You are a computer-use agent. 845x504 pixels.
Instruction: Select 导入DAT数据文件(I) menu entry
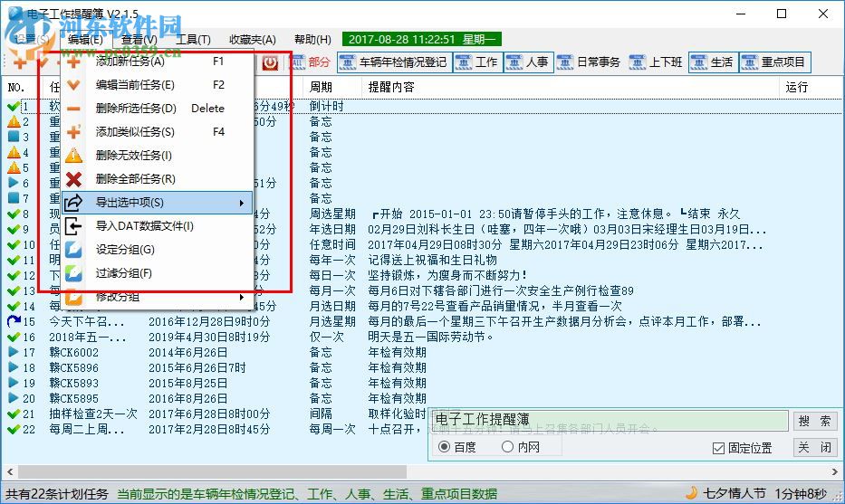point(157,226)
